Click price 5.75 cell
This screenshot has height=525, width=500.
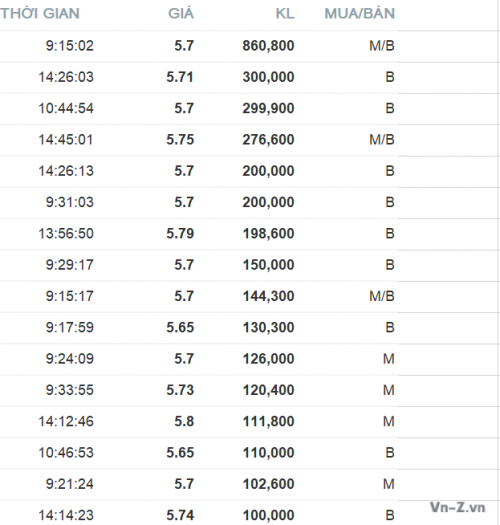point(180,140)
